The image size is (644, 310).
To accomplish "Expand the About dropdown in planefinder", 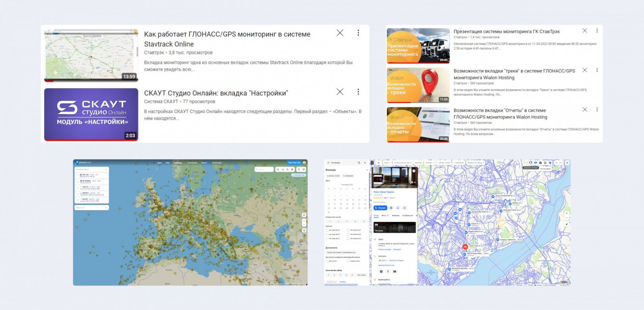I will [204, 163].
